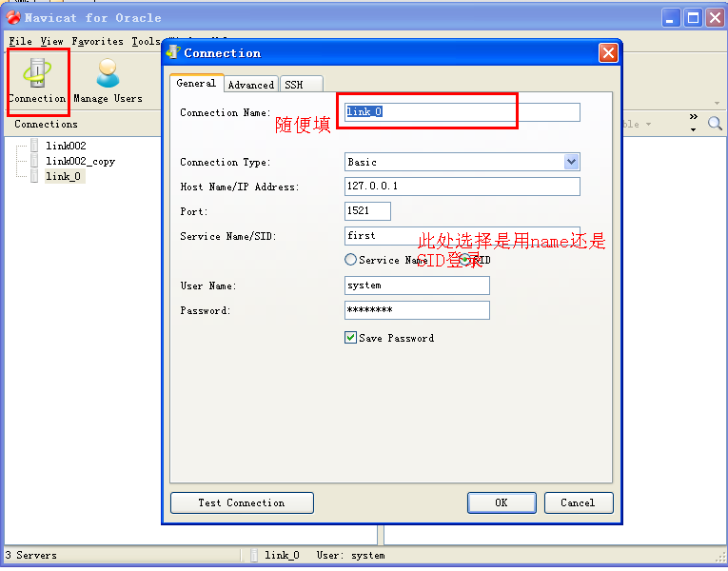Open the File menu

20,41
